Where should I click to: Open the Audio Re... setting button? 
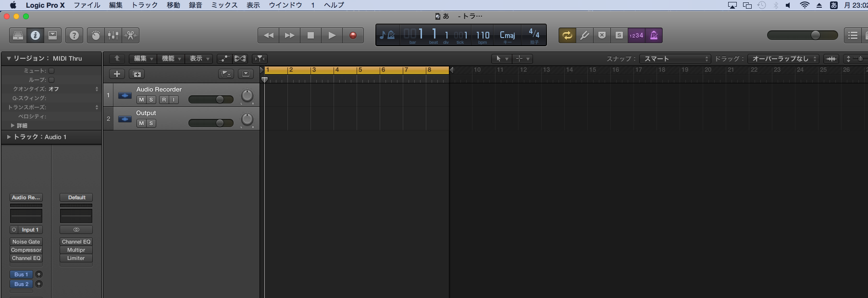pos(26,197)
